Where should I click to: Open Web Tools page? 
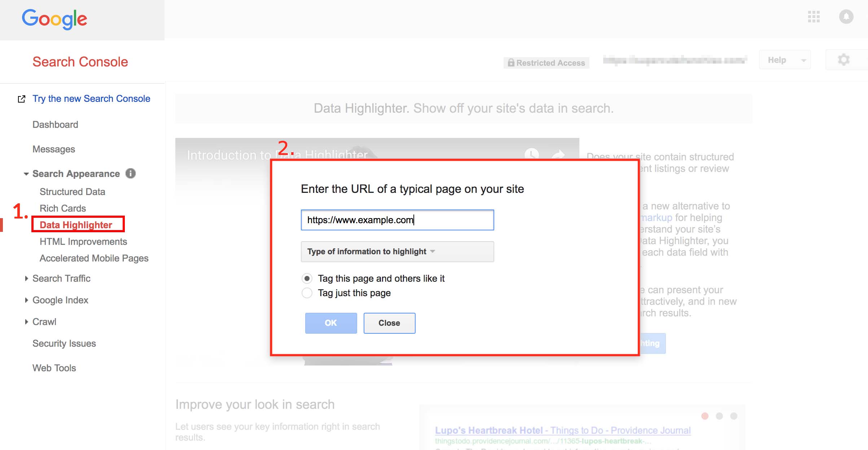54,368
